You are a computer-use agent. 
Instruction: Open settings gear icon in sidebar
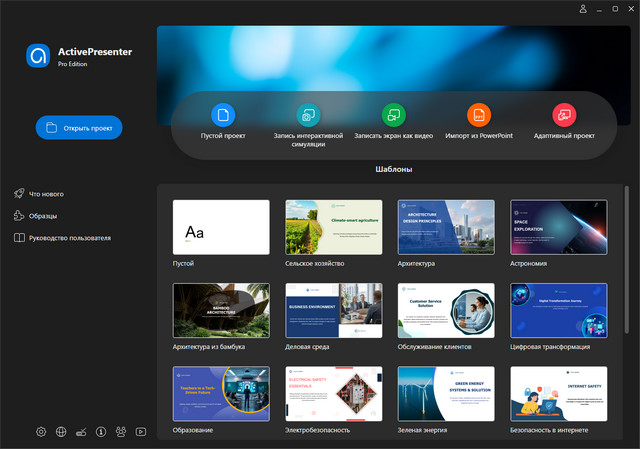[41, 432]
